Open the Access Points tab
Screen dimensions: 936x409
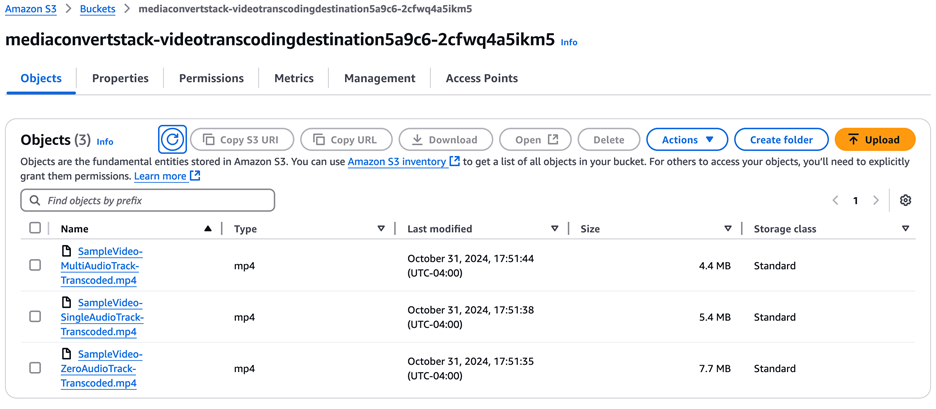pyautogui.click(x=482, y=78)
